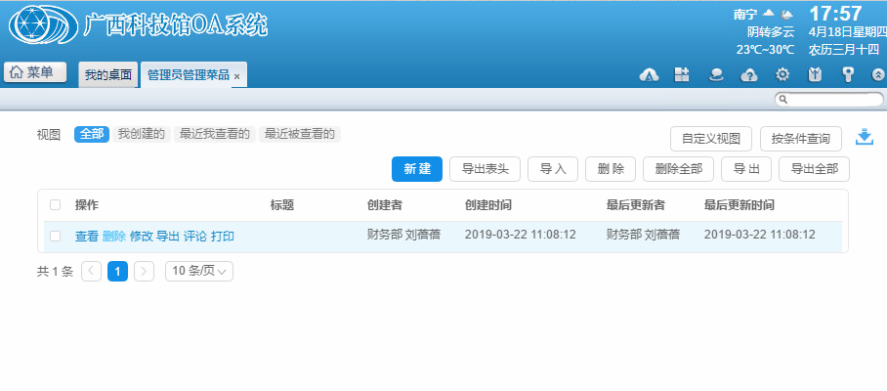
Task: Switch to 我的桌面 tab
Action: [108, 75]
